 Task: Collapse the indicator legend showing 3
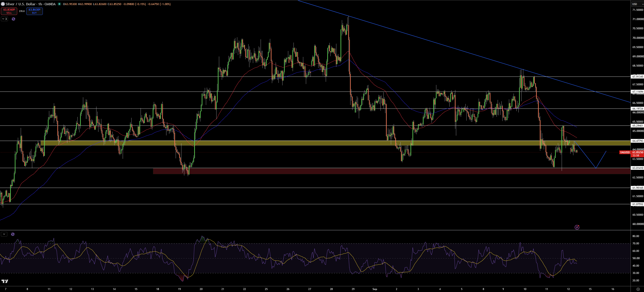point(4,19)
